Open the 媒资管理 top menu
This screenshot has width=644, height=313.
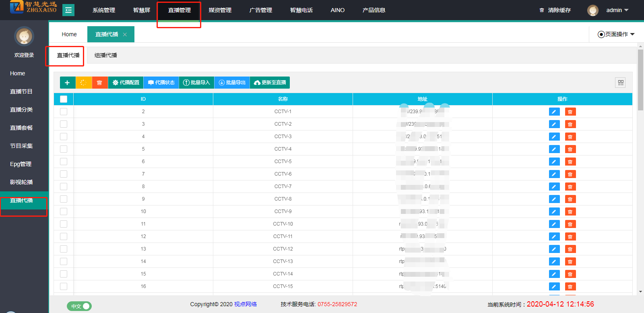pyautogui.click(x=220, y=10)
